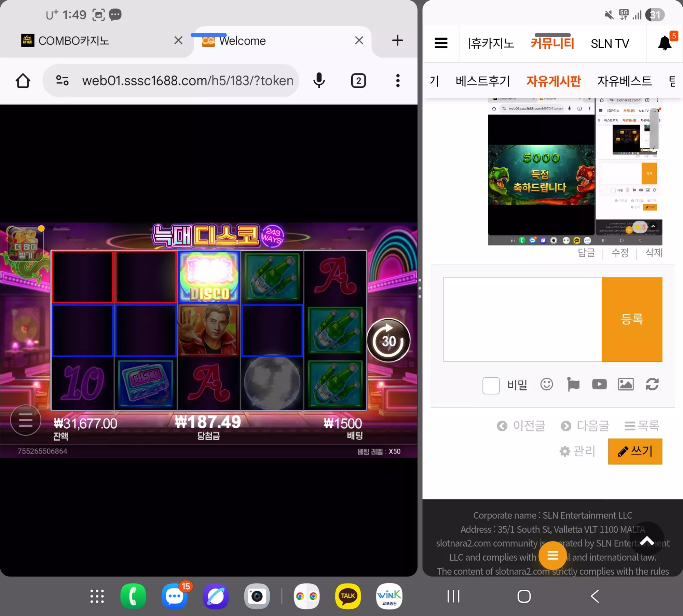Go to the next post 다음글
The width and height of the screenshot is (683, 616).
click(x=585, y=426)
